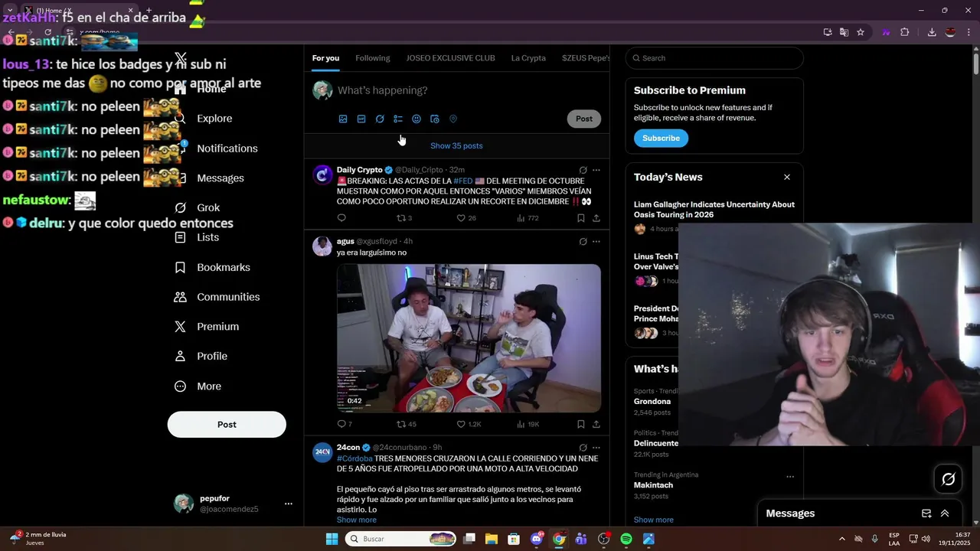This screenshot has height=551, width=980.
Task: Show hidden system tray icons
Action: pyautogui.click(x=842, y=539)
